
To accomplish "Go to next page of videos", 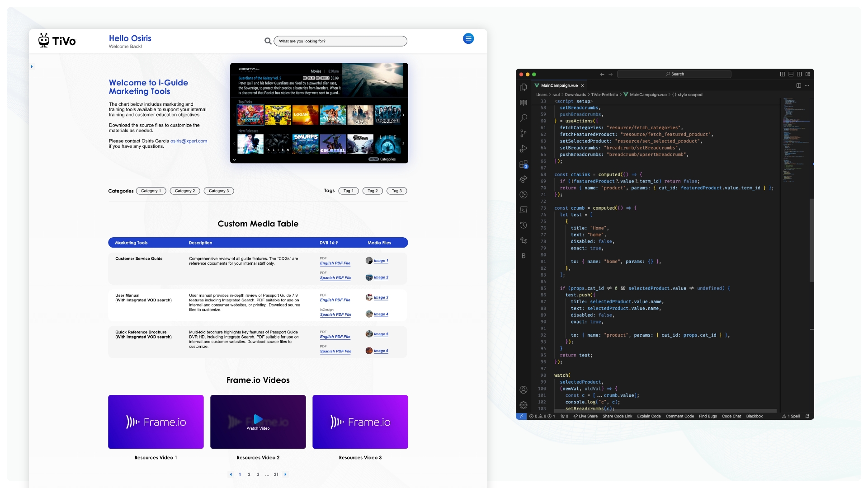I will pos(285,474).
